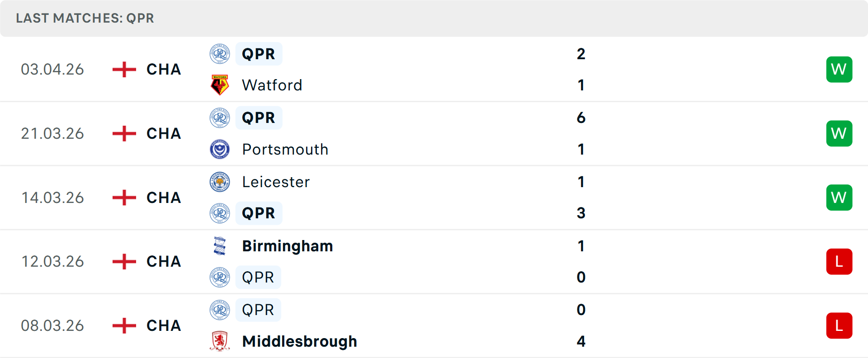The height and width of the screenshot is (358, 868).
Task: Click the W badge for Watford match
Action: point(839,70)
